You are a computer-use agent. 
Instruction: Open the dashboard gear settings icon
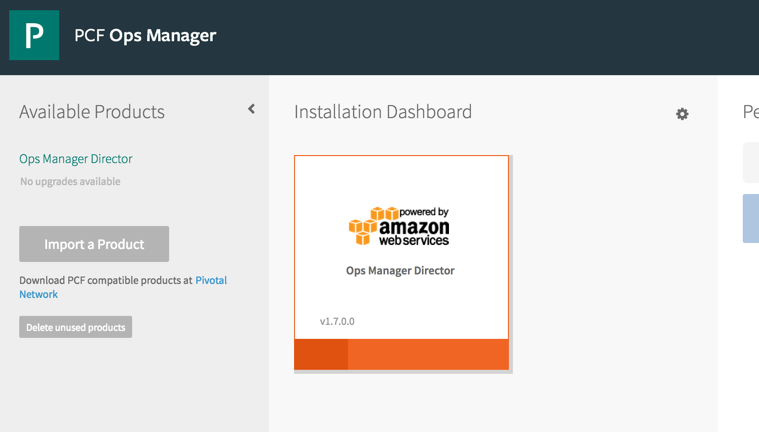point(682,114)
